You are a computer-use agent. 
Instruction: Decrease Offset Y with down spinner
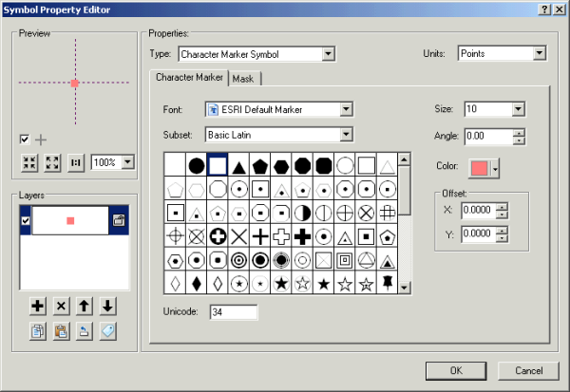pos(502,238)
